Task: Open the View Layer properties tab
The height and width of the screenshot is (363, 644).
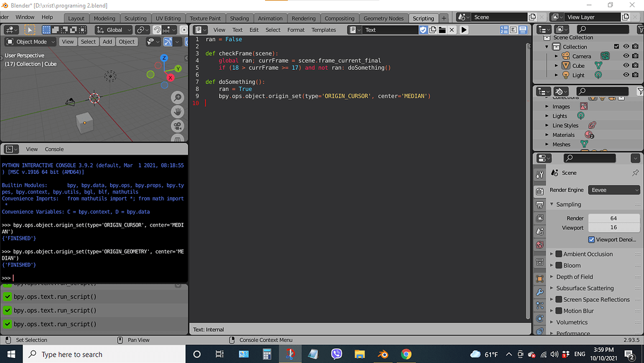Action: pyautogui.click(x=539, y=218)
